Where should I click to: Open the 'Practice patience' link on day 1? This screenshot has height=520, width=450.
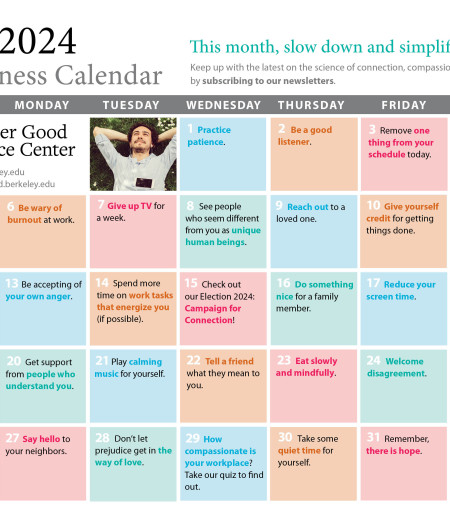click(209, 136)
